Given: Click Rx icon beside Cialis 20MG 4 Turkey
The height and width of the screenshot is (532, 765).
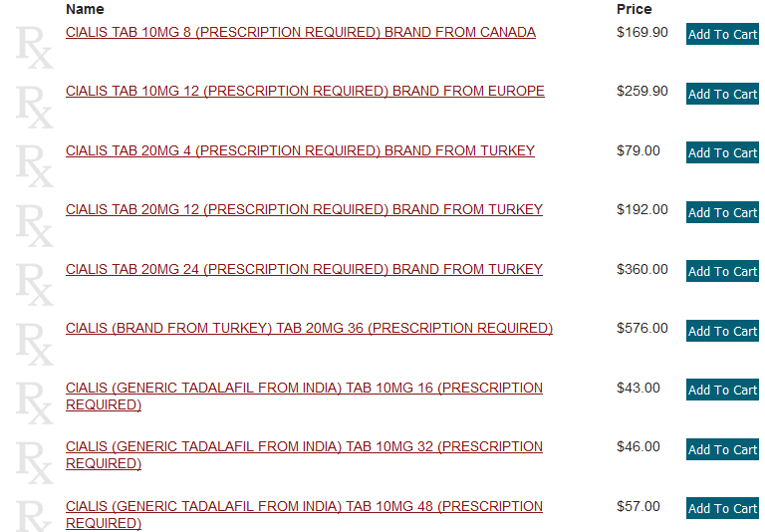Looking at the screenshot, I should 35,166.
